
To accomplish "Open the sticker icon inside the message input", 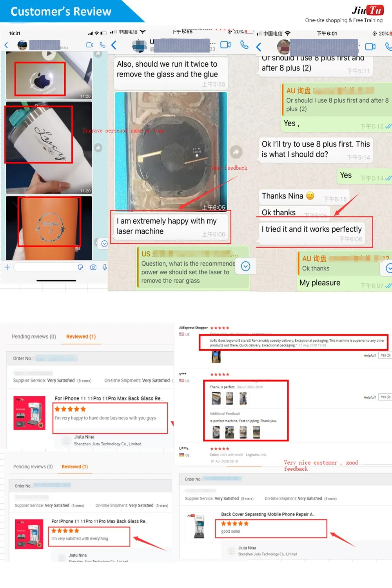I will click(80, 267).
